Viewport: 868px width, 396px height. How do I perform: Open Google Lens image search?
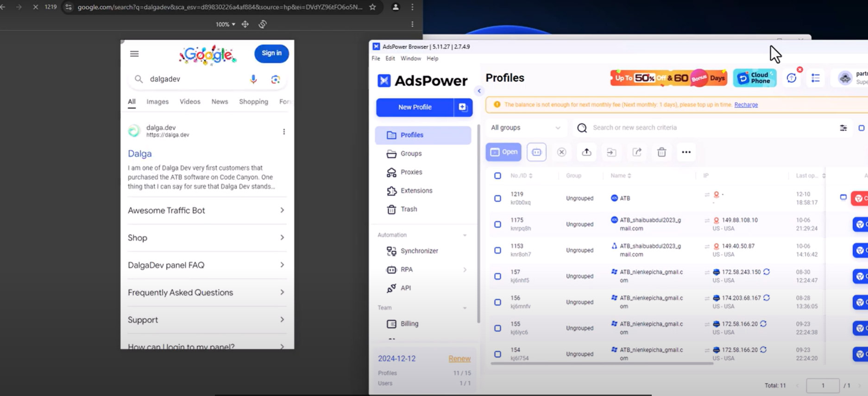tap(276, 79)
